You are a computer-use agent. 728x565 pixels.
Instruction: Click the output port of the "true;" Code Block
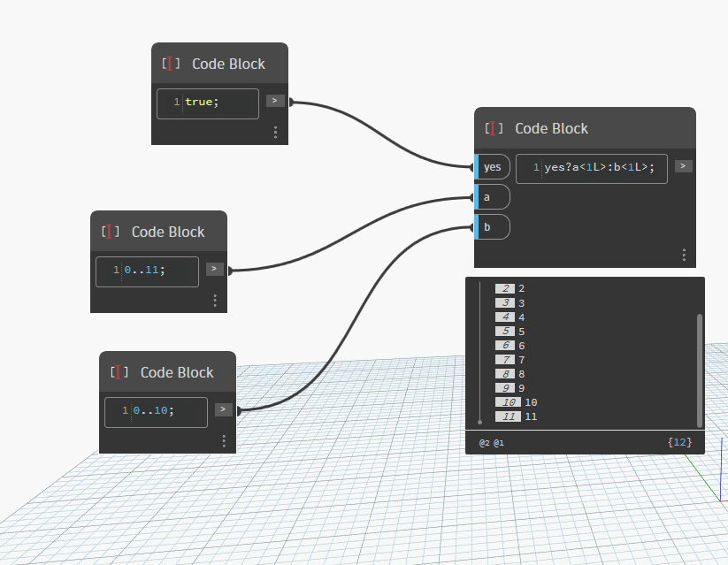tap(274, 100)
